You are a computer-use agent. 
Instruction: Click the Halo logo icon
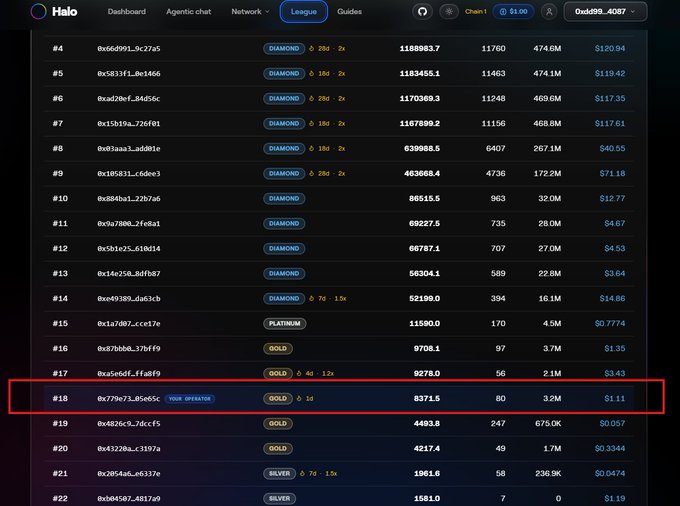point(38,11)
